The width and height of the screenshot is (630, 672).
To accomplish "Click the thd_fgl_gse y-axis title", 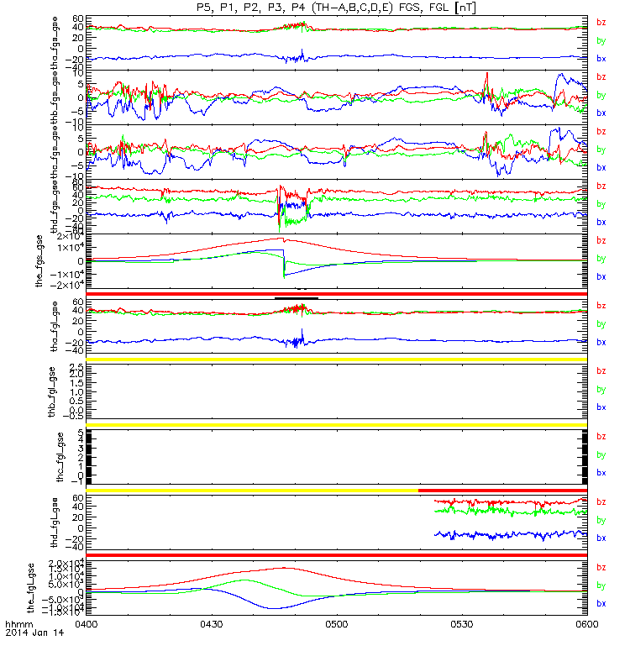I will [55, 522].
